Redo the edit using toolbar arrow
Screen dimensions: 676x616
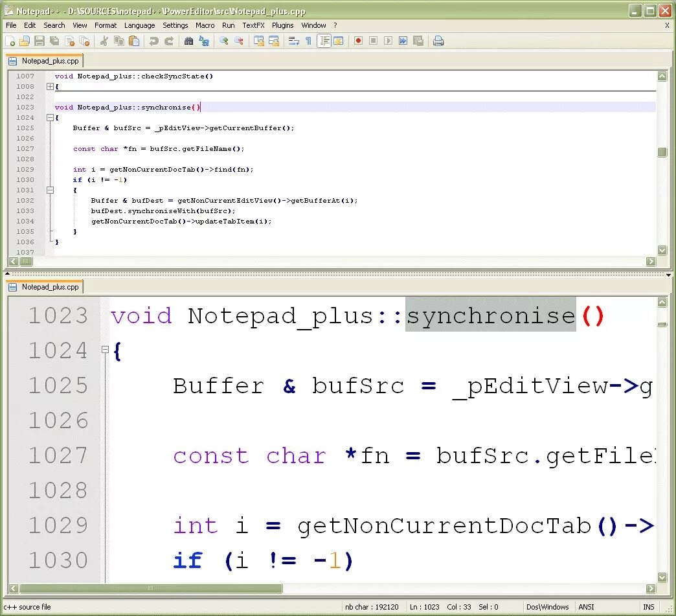click(x=168, y=41)
